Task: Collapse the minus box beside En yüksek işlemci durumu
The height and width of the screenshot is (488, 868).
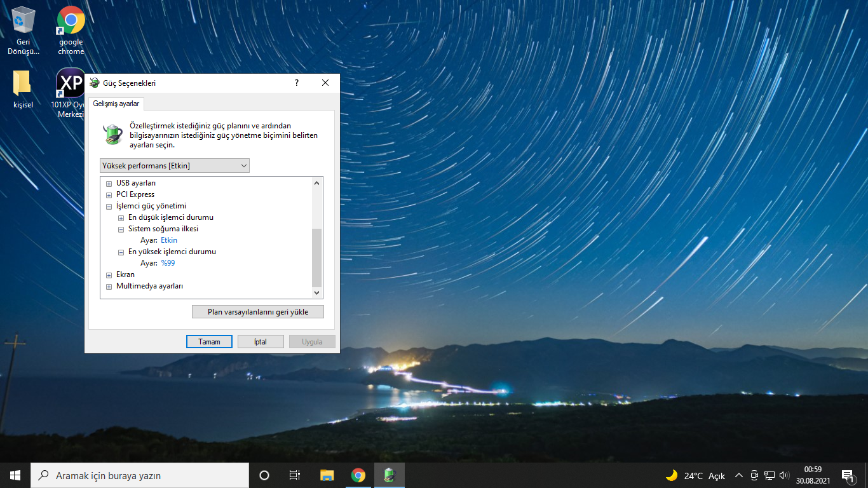Action: click(121, 252)
